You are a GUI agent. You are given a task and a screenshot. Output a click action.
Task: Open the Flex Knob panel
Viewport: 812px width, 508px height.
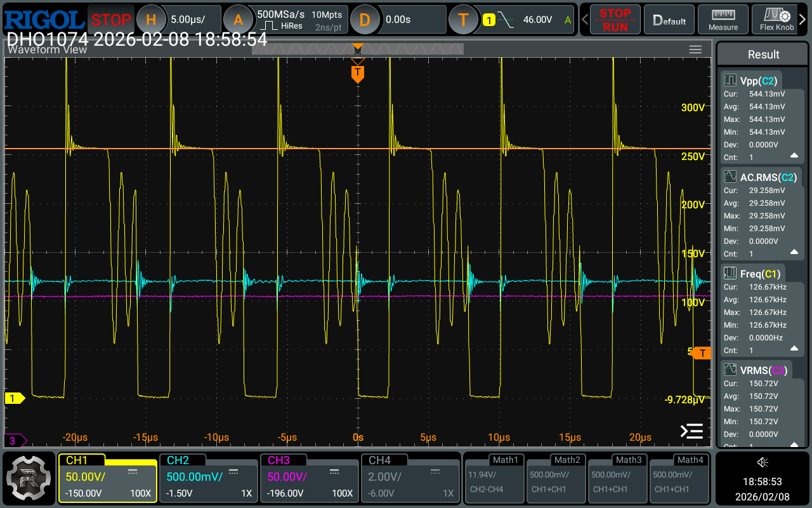pos(778,19)
